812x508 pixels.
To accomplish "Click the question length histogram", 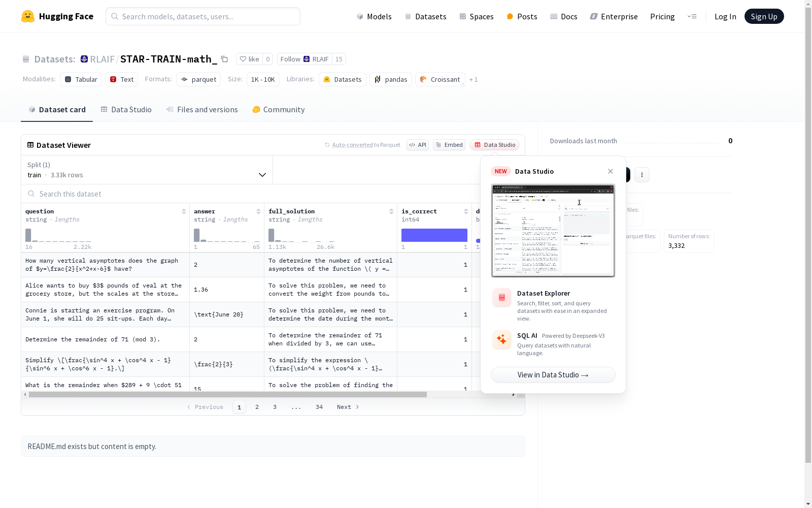I will pyautogui.click(x=58, y=235).
